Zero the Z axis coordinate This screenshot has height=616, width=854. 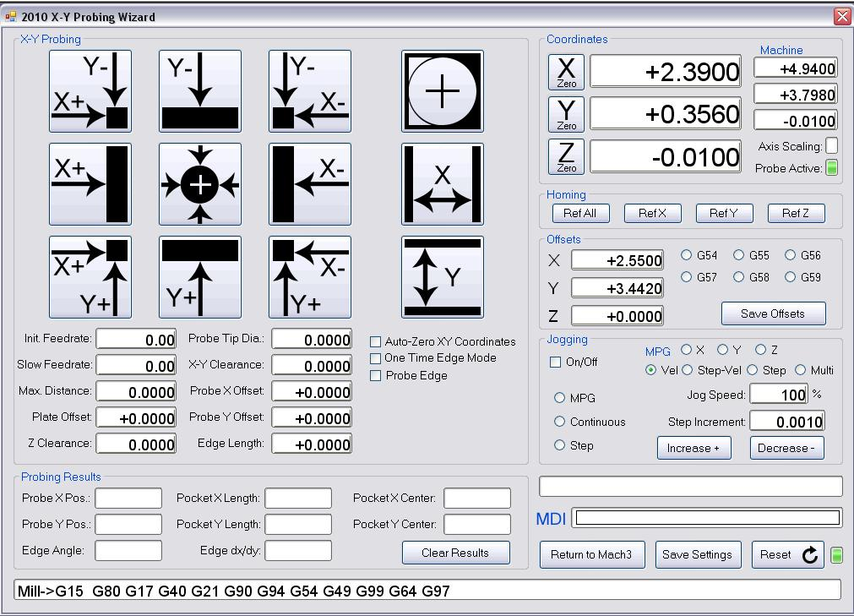(567, 156)
